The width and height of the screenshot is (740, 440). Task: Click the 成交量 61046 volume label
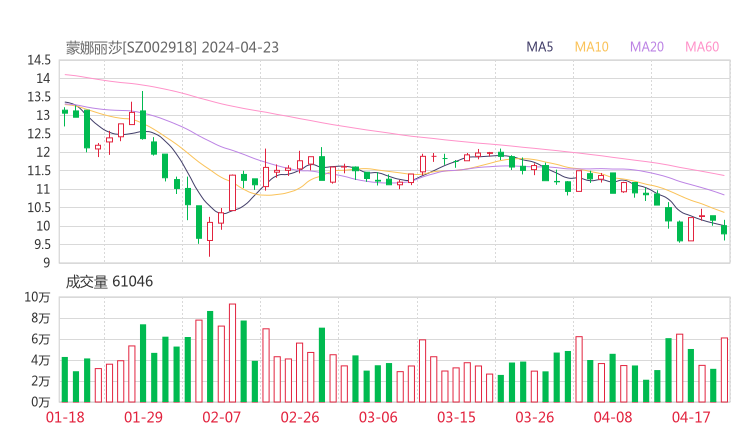point(109,282)
